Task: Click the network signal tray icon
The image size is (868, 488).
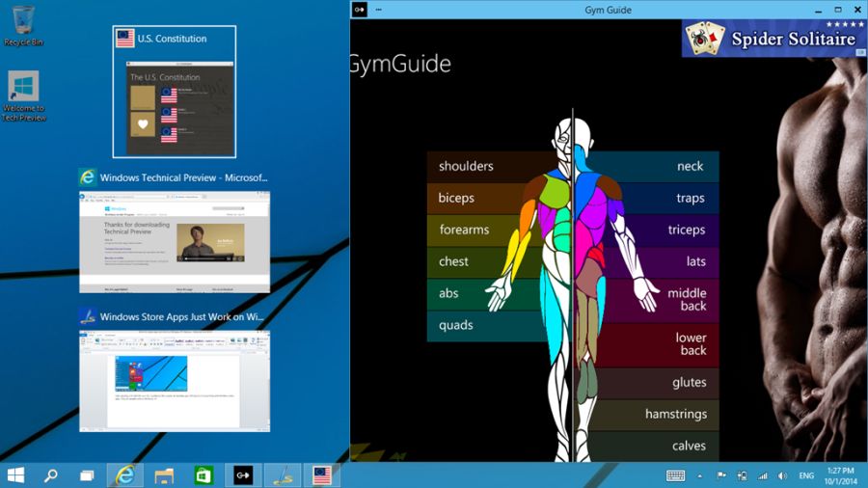Action: click(x=762, y=475)
